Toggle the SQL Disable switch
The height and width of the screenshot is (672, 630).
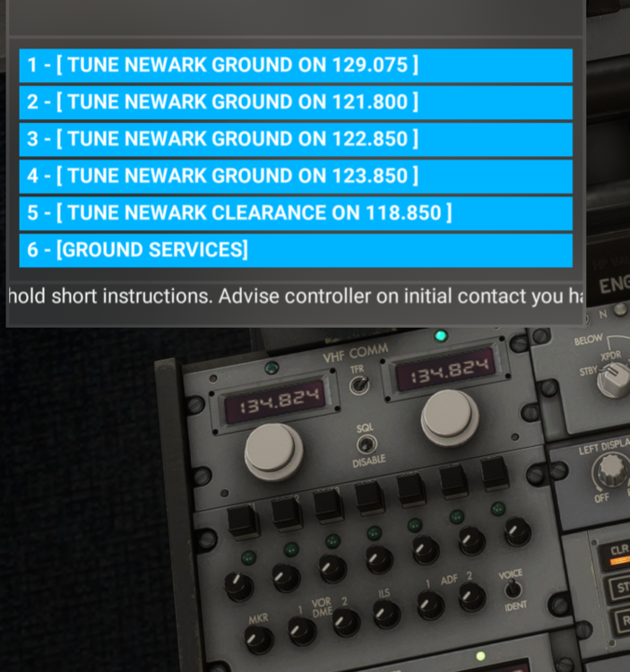[365, 444]
